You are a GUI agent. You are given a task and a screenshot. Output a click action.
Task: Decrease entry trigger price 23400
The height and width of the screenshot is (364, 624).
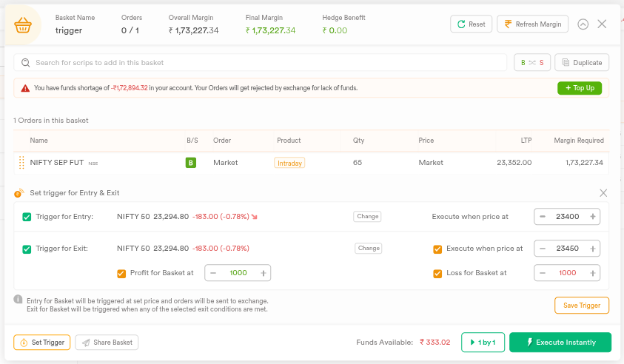(x=543, y=217)
